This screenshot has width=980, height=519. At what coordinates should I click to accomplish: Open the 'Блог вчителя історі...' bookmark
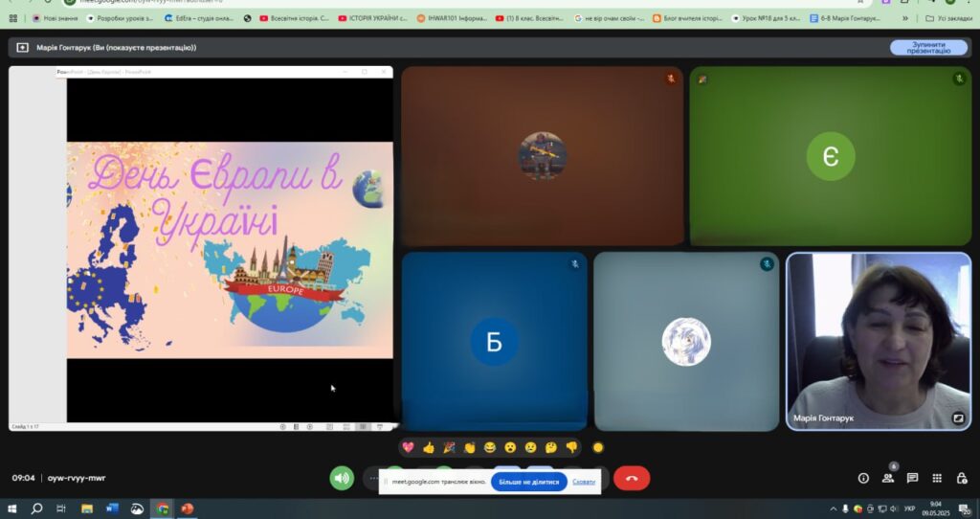[687, 19]
